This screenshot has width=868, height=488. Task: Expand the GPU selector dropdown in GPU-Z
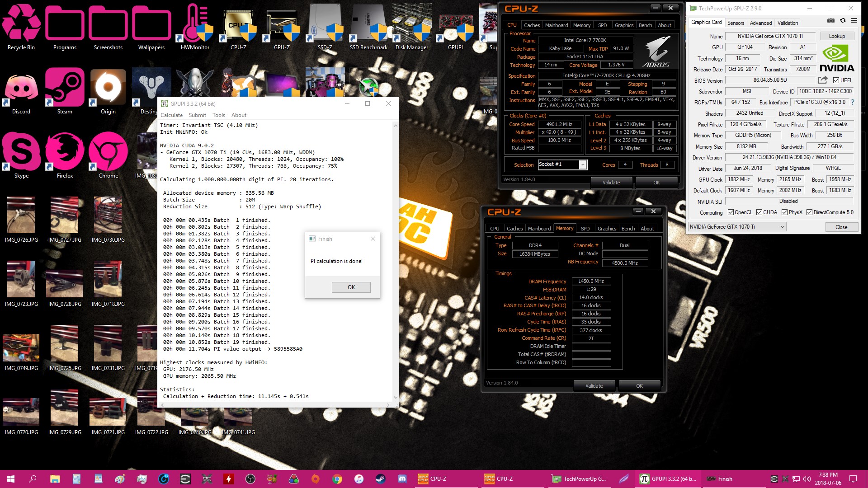click(x=782, y=227)
